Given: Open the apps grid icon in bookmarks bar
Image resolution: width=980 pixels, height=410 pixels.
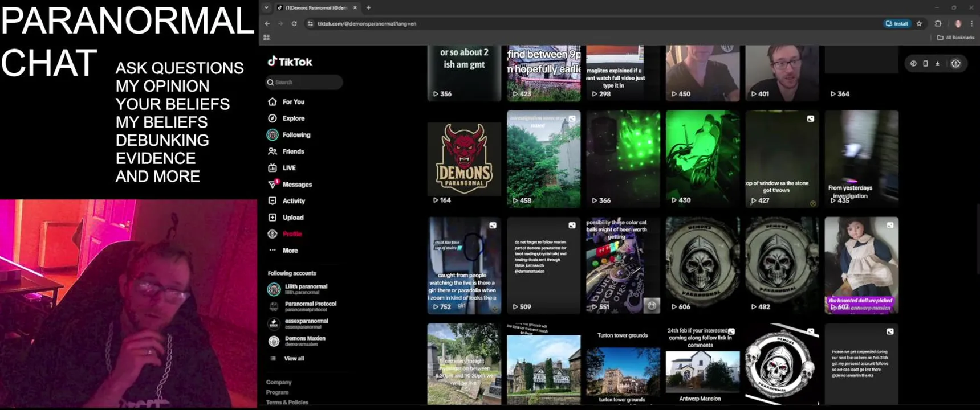Looking at the screenshot, I should click(266, 38).
